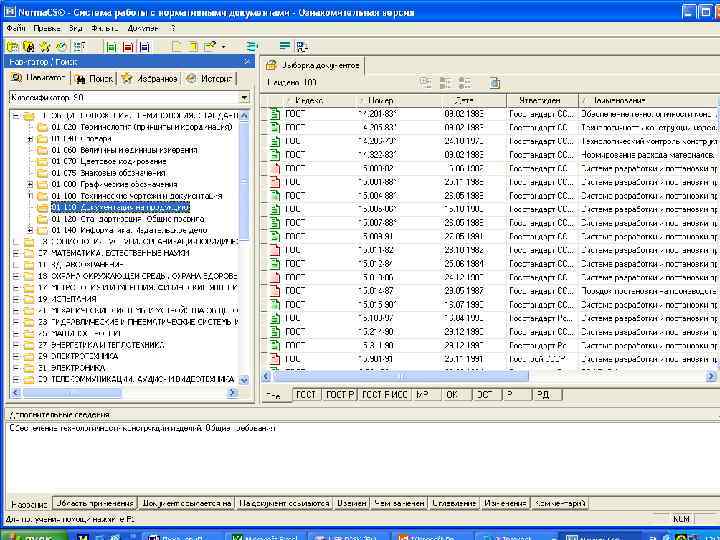Image resolution: width=720 pixels, height=540 pixels.
Task: Open the Правка menu
Action: [x=47, y=28]
